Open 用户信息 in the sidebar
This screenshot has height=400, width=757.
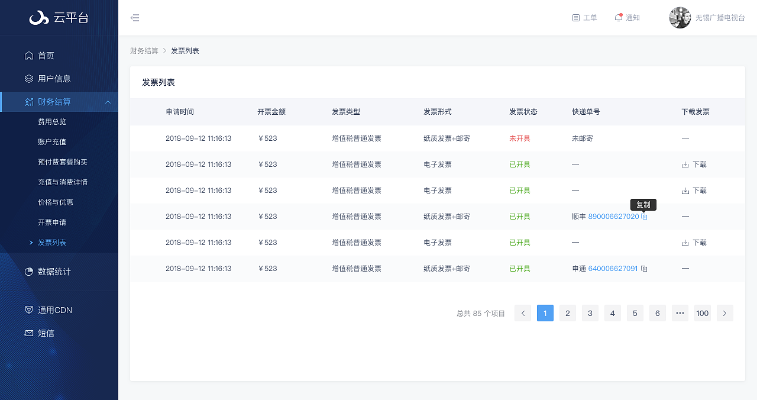pos(54,78)
